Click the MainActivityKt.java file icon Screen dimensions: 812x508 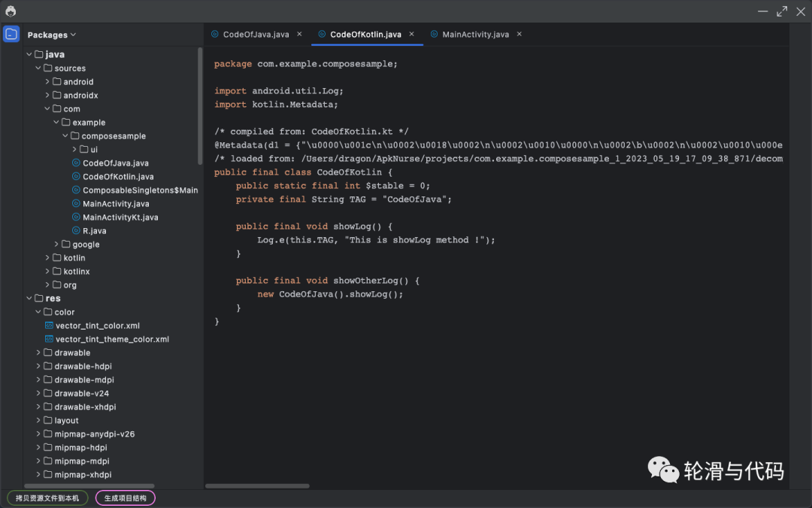(x=76, y=217)
